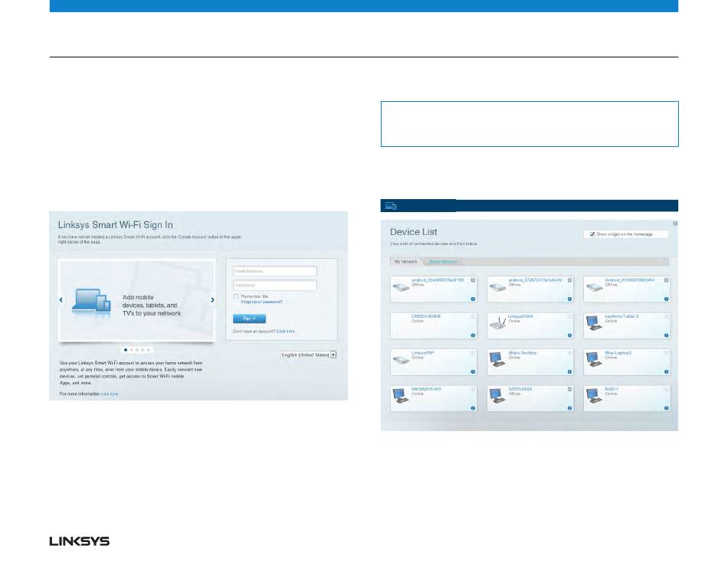Open the Mike's Desktop device name link
The image size is (728, 562).
[523, 353]
